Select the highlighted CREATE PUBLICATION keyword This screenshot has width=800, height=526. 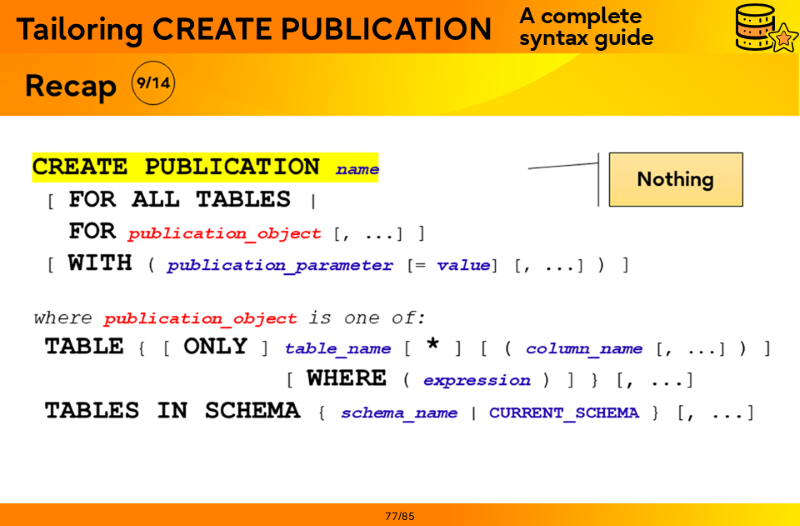(x=176, y=167)
